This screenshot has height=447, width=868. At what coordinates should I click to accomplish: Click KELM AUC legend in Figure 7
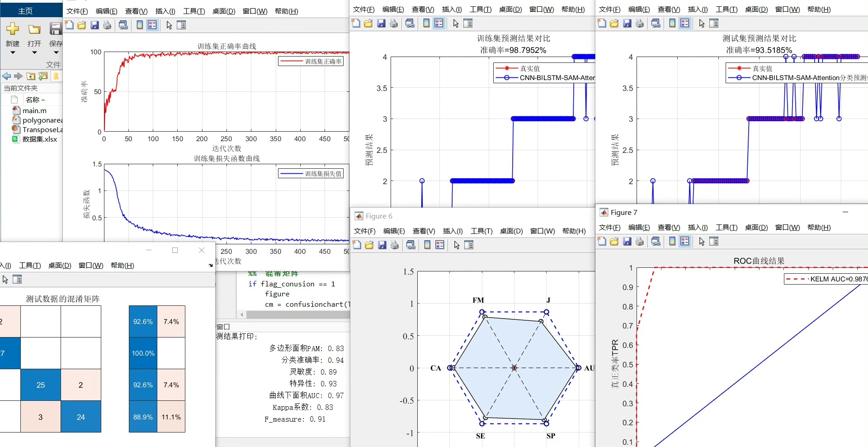pyautogui.click(x=826, y=279)
